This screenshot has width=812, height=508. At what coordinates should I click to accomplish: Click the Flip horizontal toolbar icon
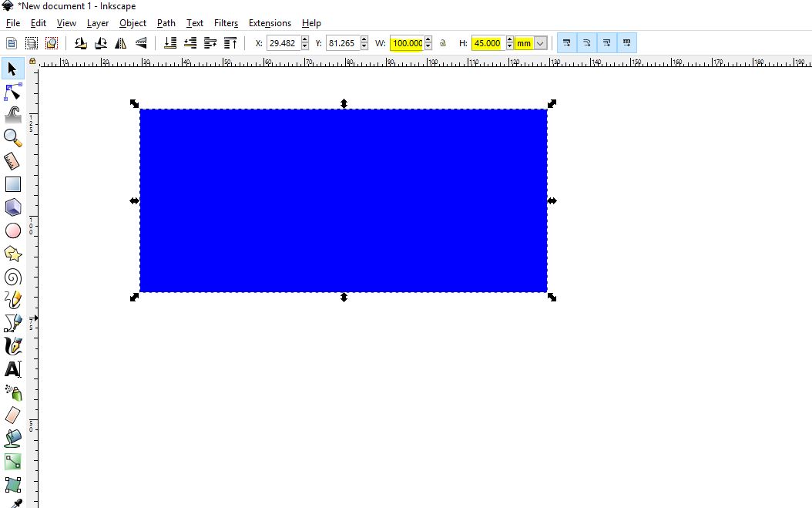pos(121,44)
